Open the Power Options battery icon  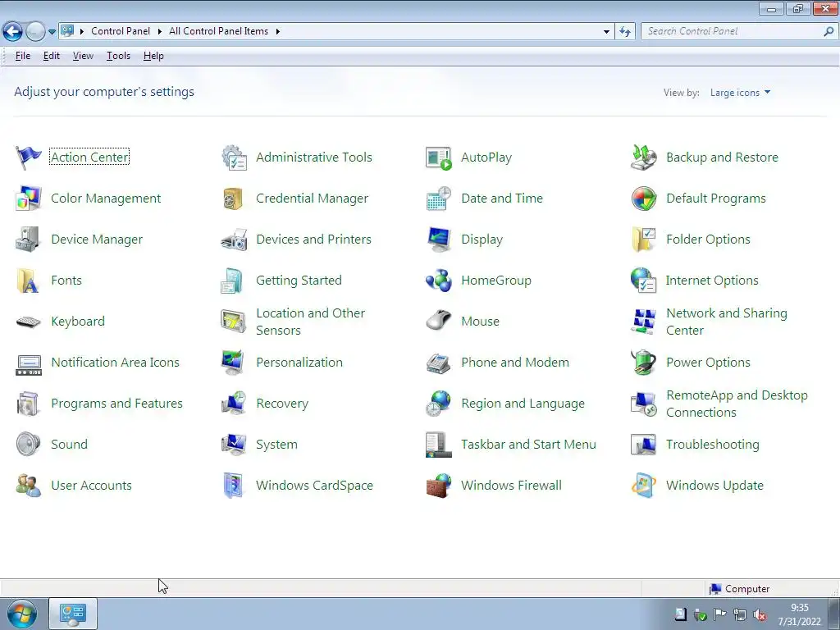(x=644, y=363)
